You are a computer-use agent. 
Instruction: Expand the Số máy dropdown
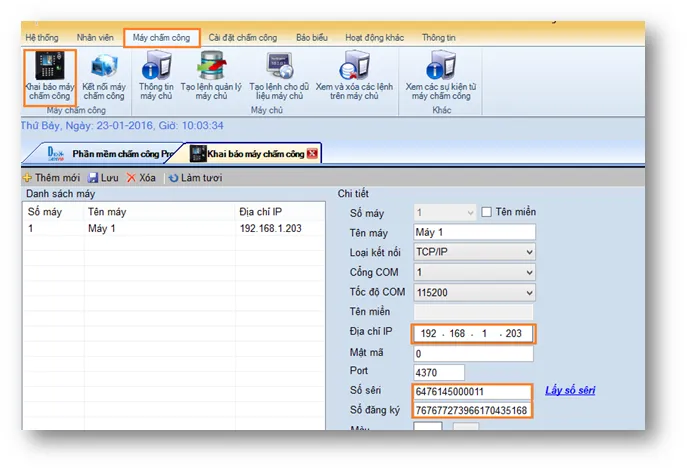tap(470, 213)
